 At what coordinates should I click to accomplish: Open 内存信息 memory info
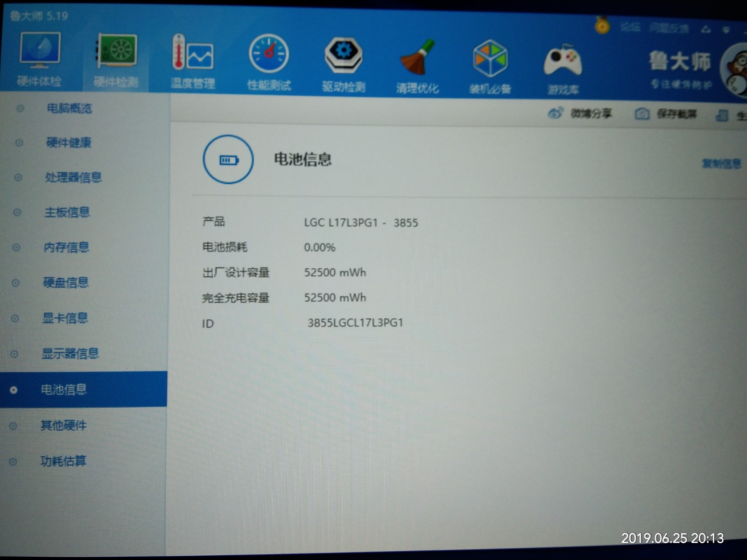(66, 247)
